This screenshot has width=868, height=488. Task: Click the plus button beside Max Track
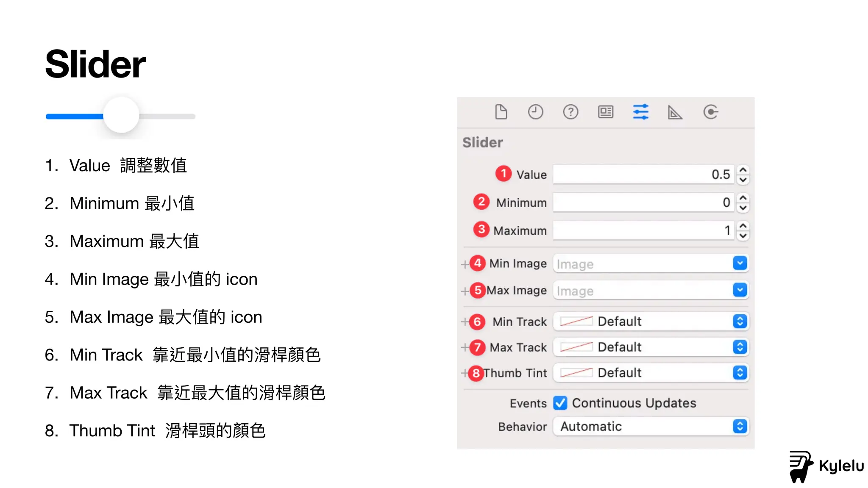click(465, 348)
